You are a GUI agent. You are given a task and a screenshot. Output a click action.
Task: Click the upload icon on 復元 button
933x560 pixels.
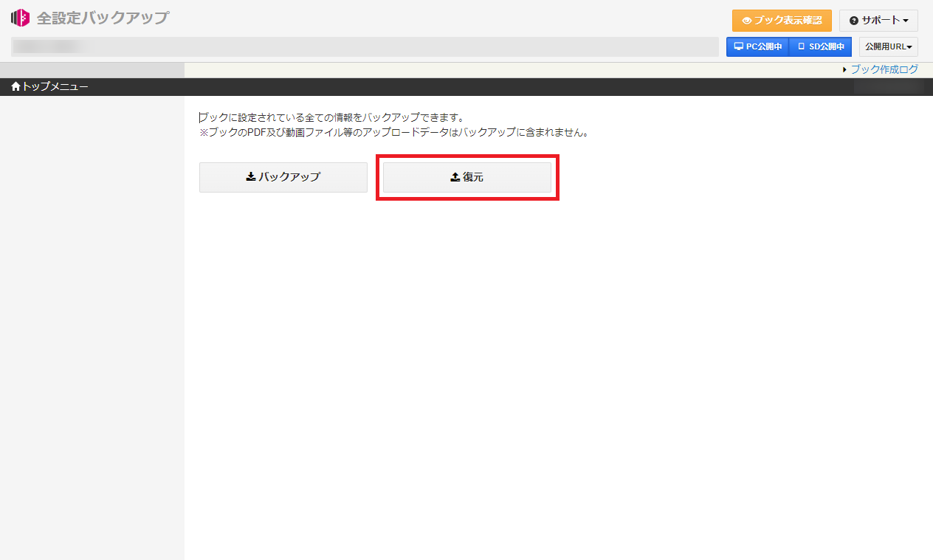coord(455,176)
